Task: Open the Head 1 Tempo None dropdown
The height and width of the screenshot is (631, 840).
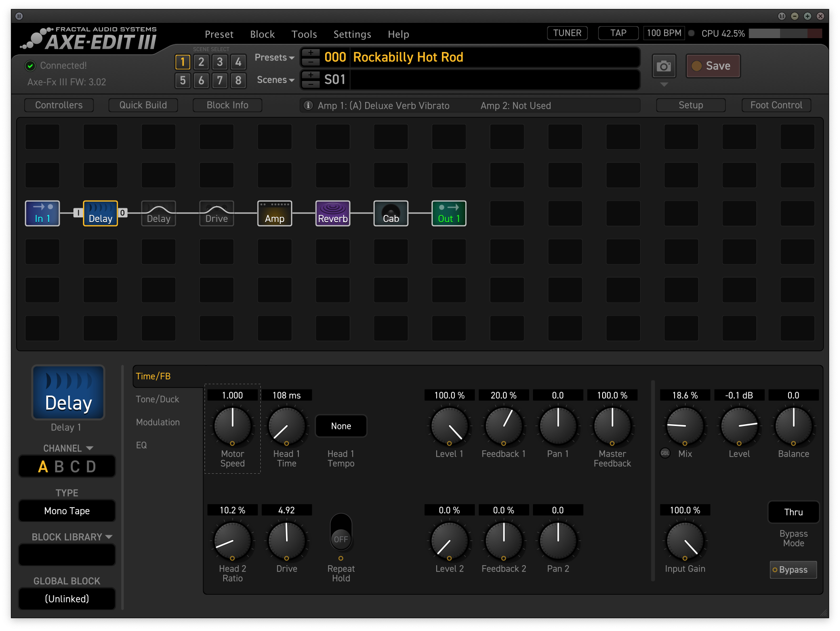Action: click(341, 426)
